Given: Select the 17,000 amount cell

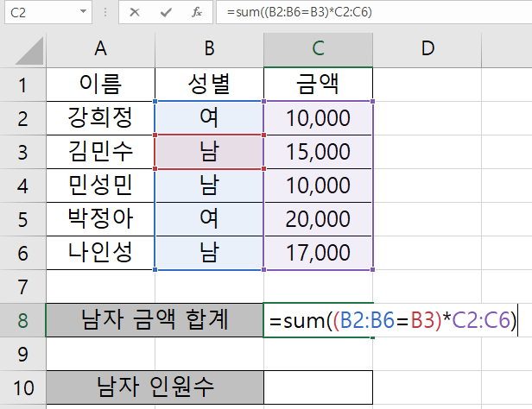Looking at the screenshot, I should click(318, 253).
